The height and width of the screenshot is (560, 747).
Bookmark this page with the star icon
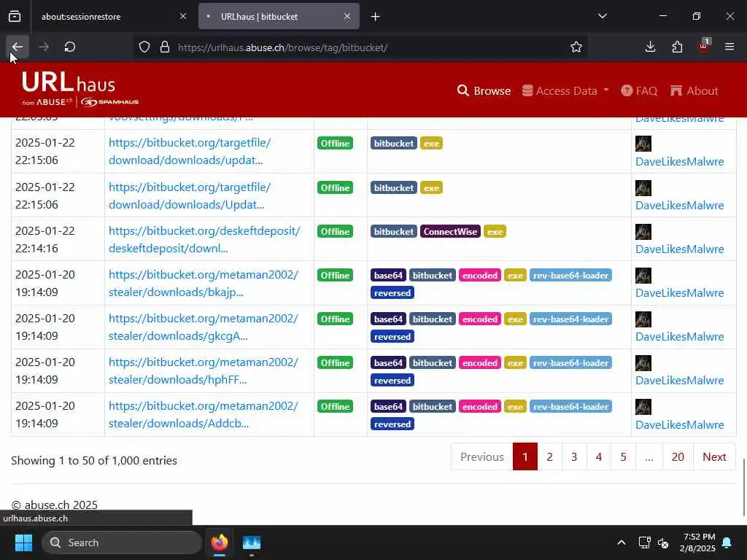point(576,47)
